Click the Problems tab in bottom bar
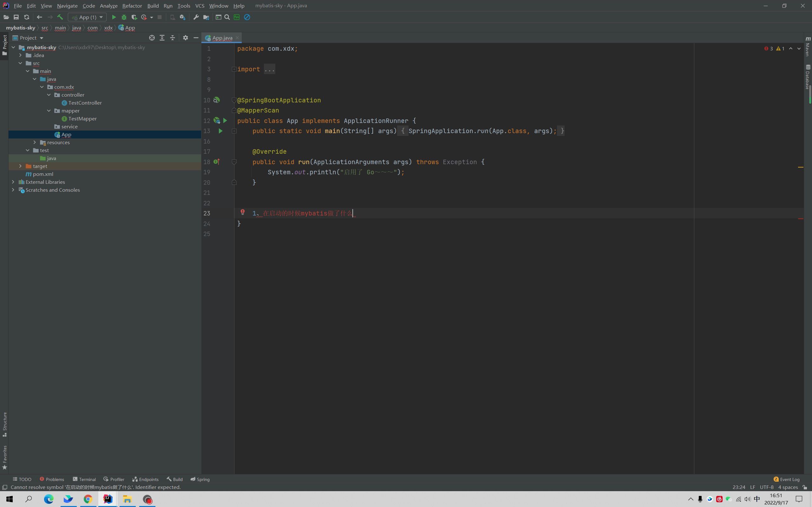 tap(55, 479)
